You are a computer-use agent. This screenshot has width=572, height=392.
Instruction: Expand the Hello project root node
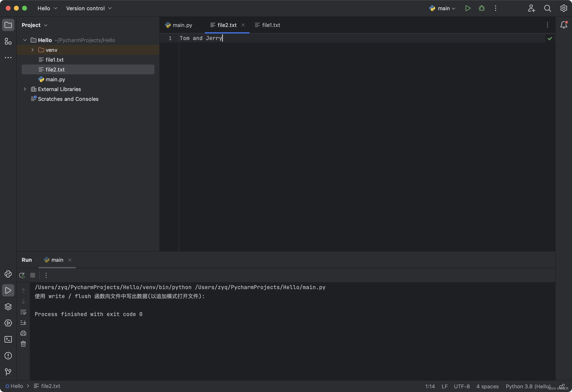(x=25, y=40)
